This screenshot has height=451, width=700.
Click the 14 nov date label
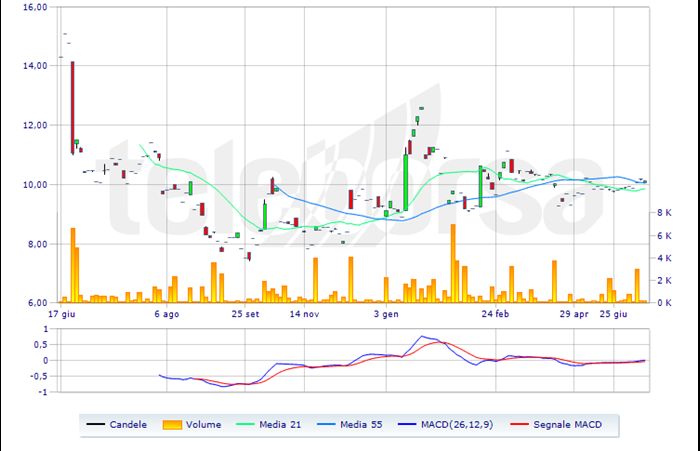click(304, 314)
